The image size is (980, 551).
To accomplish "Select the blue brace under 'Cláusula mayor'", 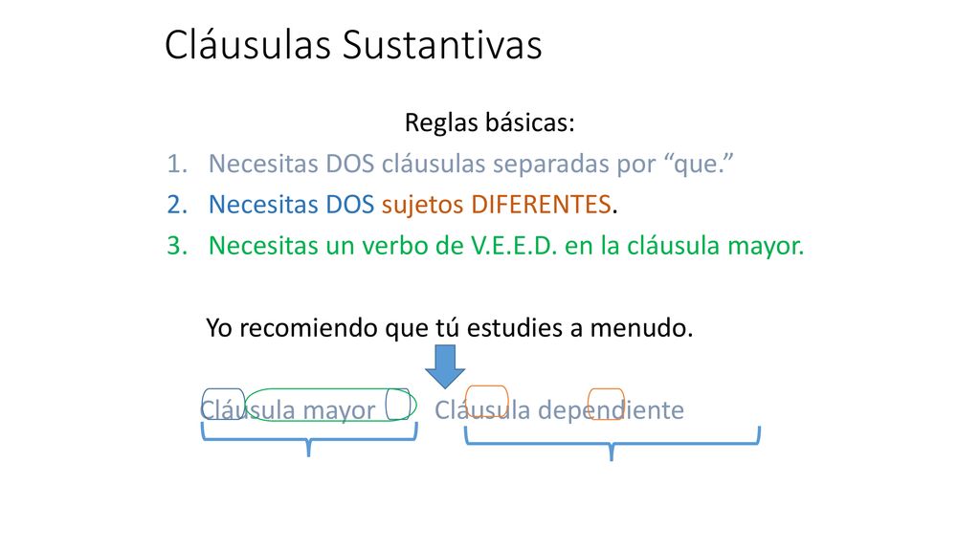I will 309,439.
